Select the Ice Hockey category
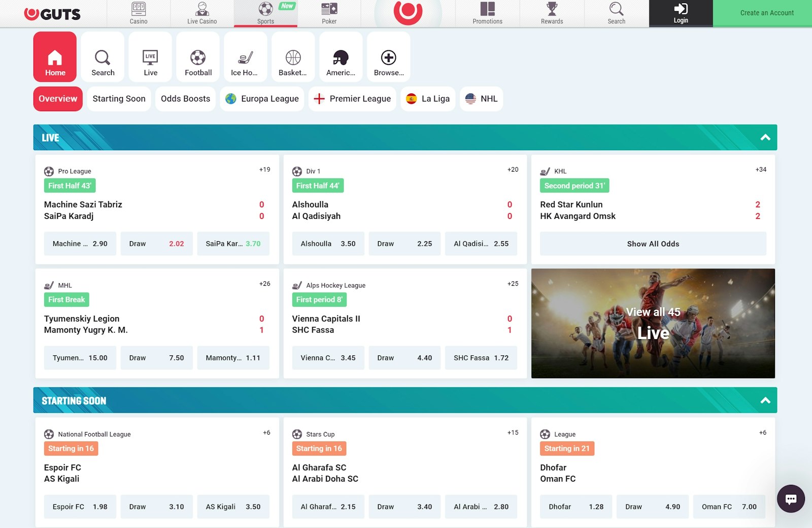Screen dimensions: 812x528 point(245,57)
